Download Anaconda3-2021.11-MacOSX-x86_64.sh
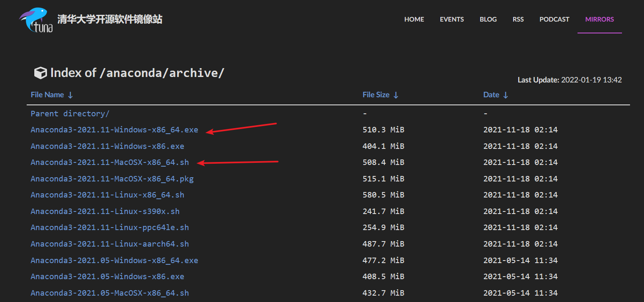Screen dimensions: 644x302 coord(110,162)
